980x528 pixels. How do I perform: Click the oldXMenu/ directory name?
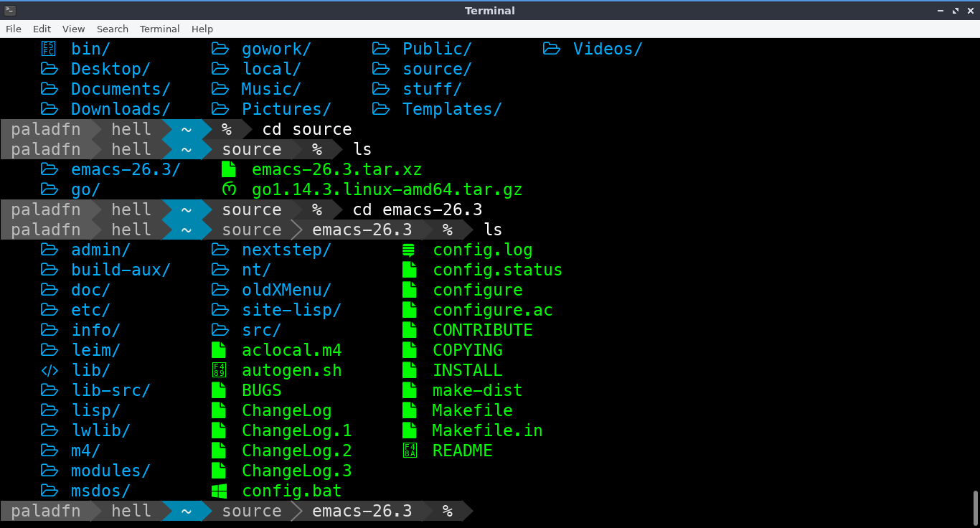point(287,290)
